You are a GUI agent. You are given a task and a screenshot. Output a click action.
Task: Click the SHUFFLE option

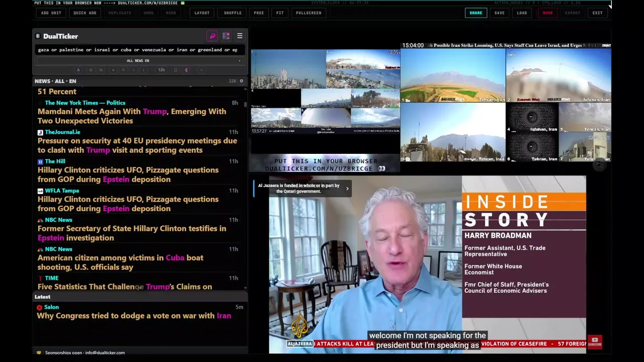[232, 13]
